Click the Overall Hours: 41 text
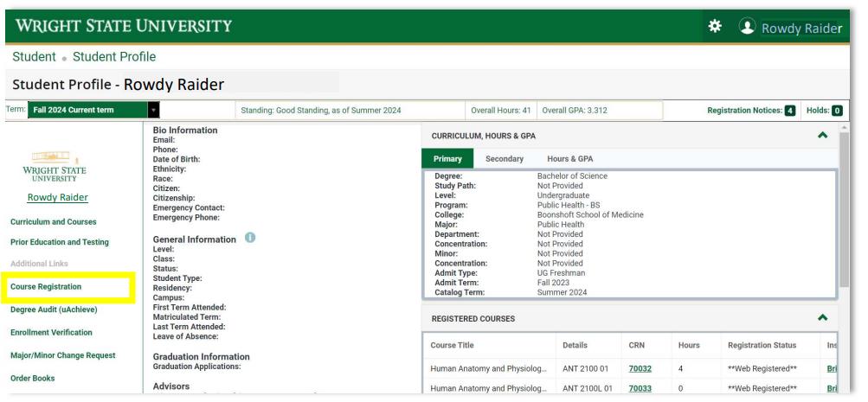The height and width of the screenshot is (402, 868). point(500,110)
